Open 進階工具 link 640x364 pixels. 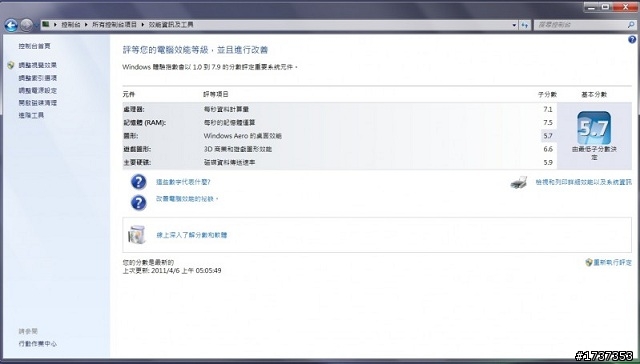[31, 115]
